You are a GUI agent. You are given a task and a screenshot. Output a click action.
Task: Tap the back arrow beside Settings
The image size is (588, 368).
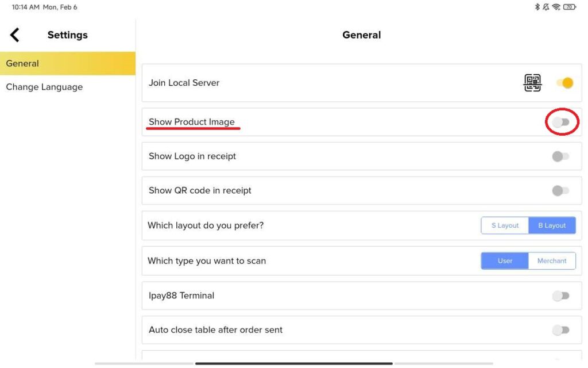coord(15,35)
